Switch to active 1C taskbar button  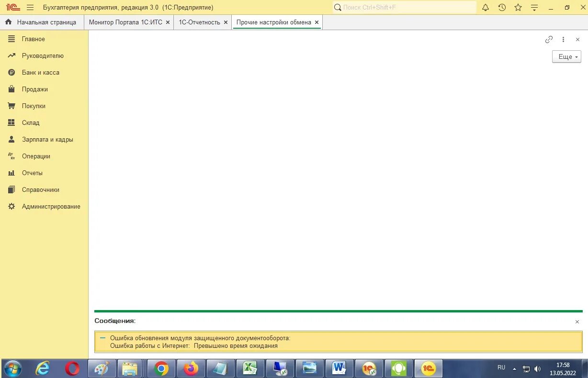coord(428,368)
